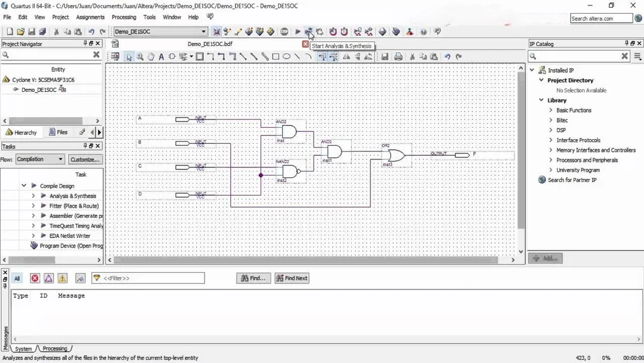The height and width of the screenshot is (363, 644).
Task: Expand the Basic Functions library
Action: pyautogui.click(x=551, y=110)
